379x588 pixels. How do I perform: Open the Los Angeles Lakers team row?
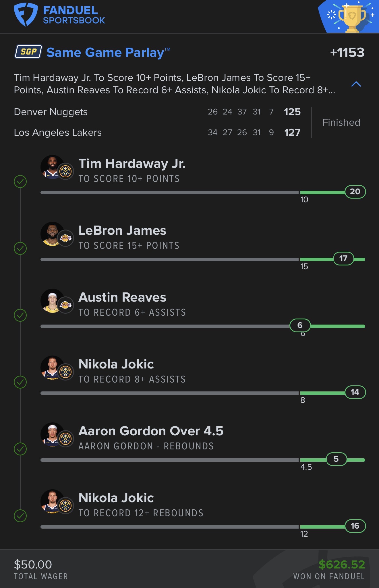[58, 133]
